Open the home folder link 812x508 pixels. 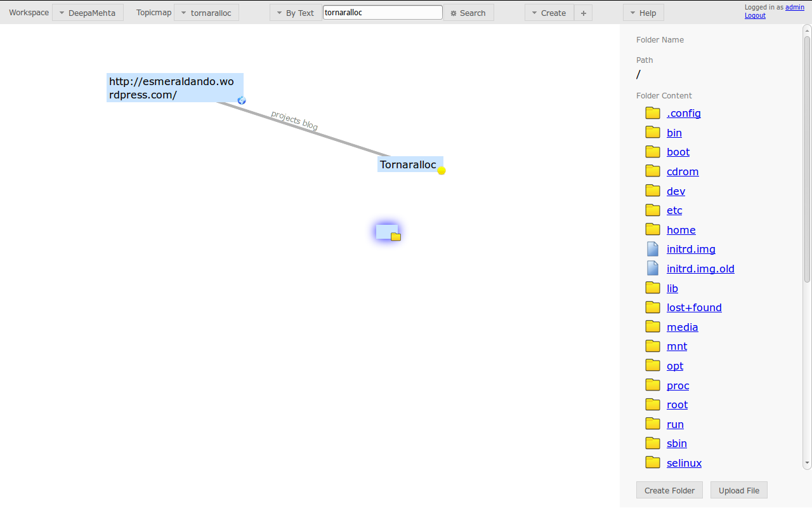pos(681,230)
